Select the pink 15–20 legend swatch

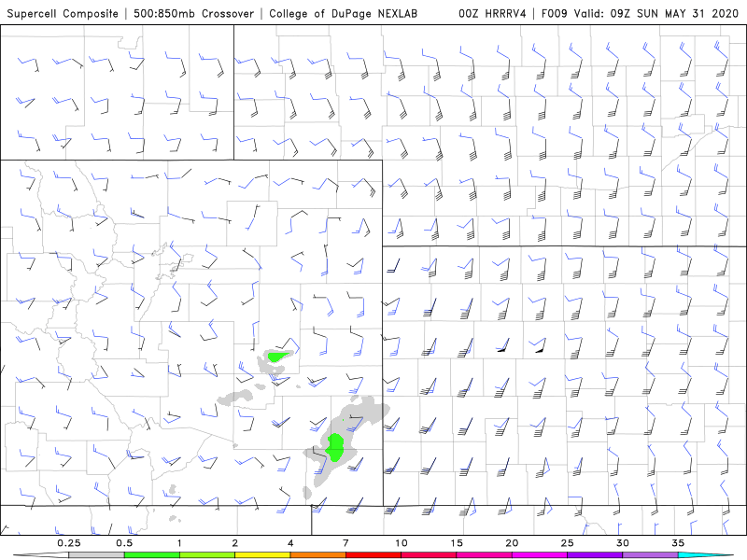(484, 555)
